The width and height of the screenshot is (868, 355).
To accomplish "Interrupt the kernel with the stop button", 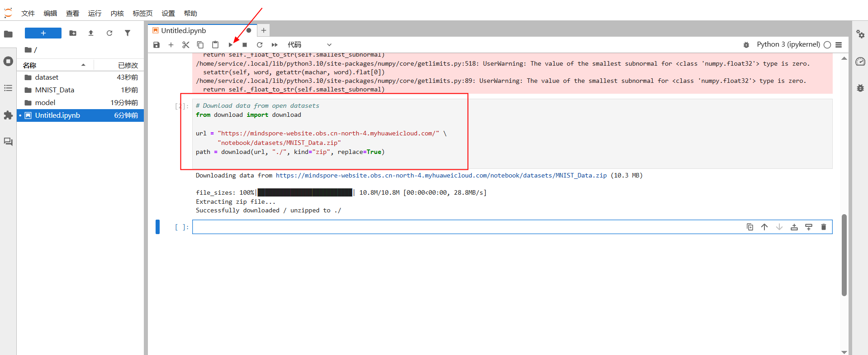I will tap(245, 45).
